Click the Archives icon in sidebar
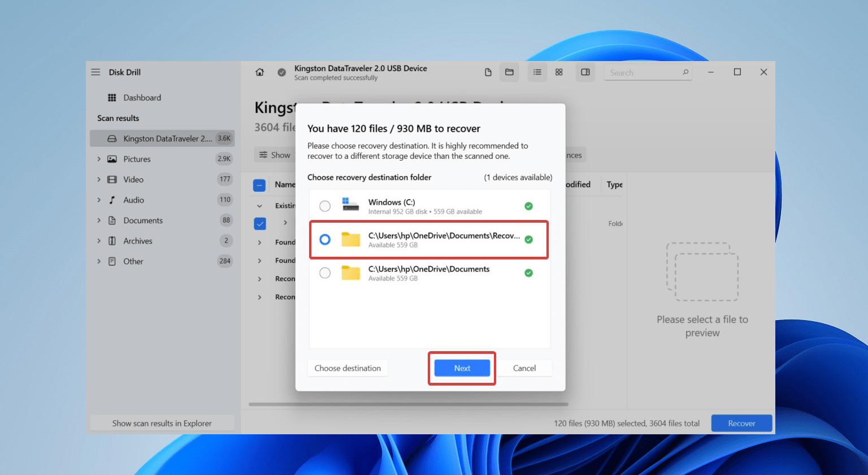This screenshot has width=868, height=475. 112,241
